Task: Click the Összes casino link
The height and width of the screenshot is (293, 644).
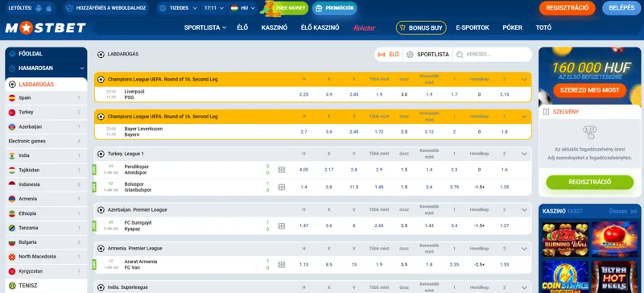Action: click(x=623, y=211)
